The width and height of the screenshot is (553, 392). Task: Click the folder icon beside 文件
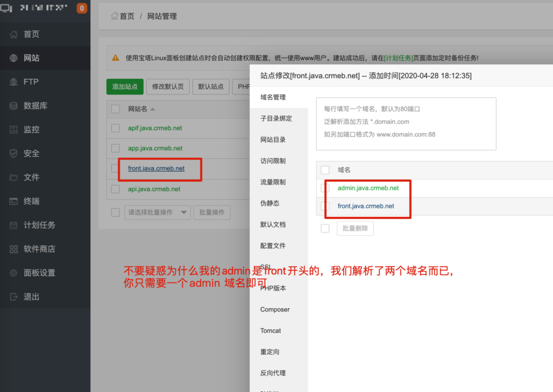point(14,177)
